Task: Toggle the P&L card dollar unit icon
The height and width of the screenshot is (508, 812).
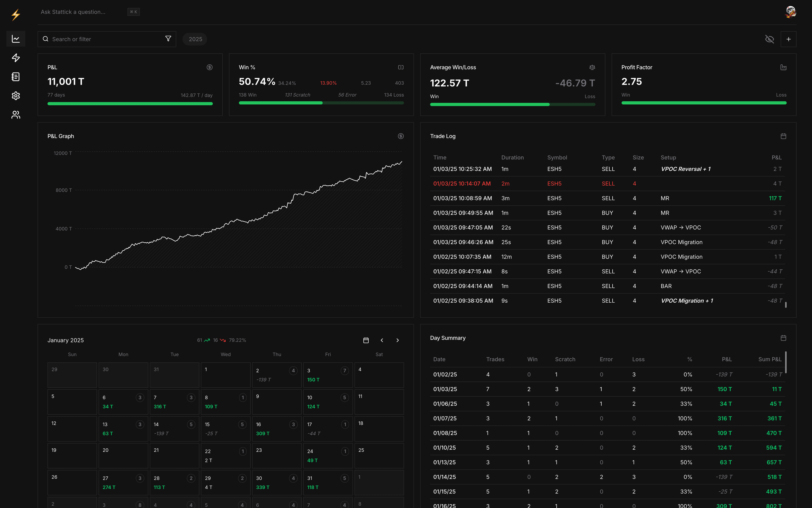Action: click(x=210, y=67)
